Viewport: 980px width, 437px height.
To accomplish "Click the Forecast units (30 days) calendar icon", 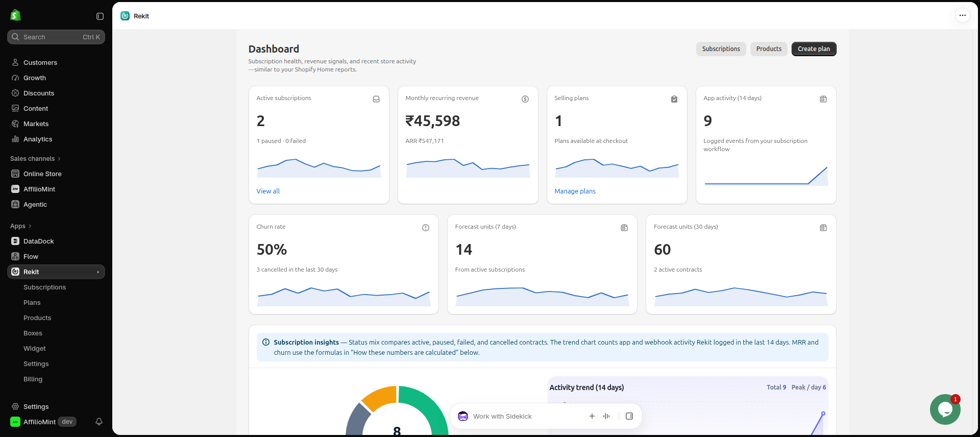I will (823, 228).
